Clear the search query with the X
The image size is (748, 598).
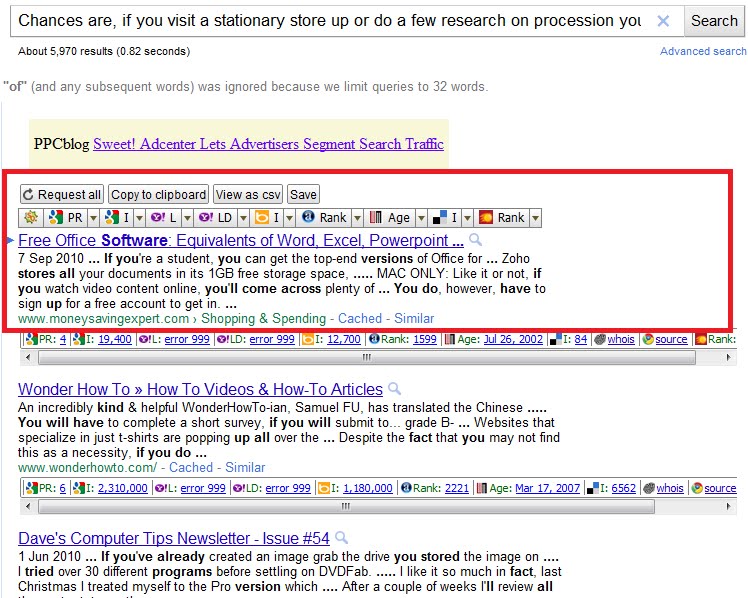(663, 21)
